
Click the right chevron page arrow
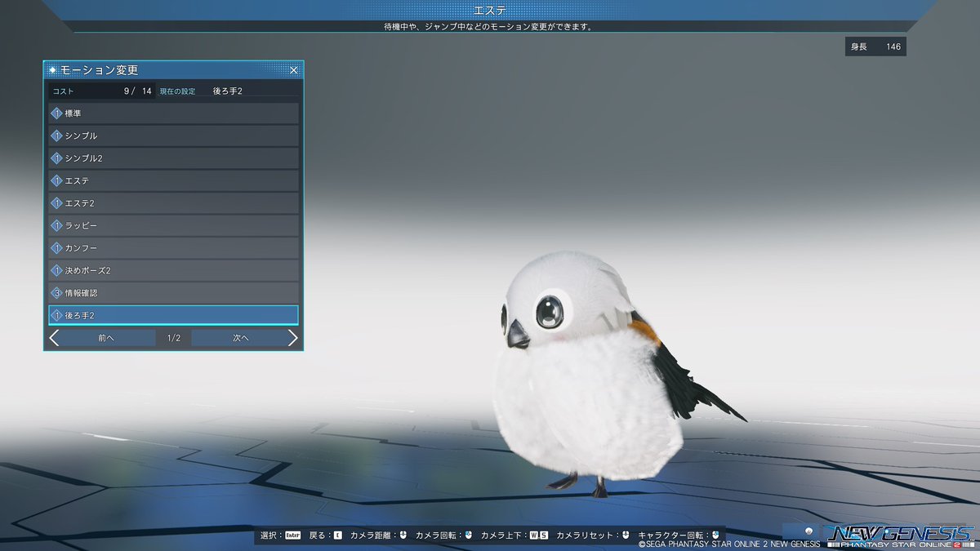click(292, 338)
